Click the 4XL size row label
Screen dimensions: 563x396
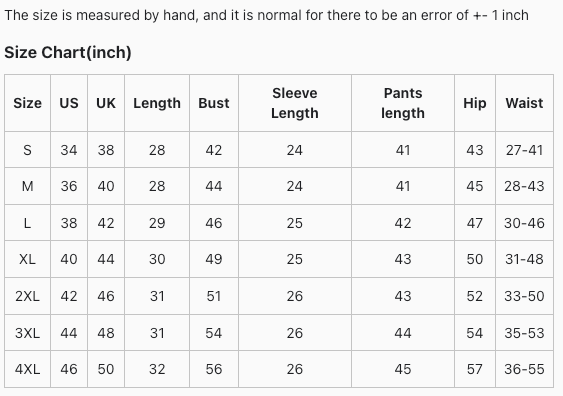tap(27, 369)
